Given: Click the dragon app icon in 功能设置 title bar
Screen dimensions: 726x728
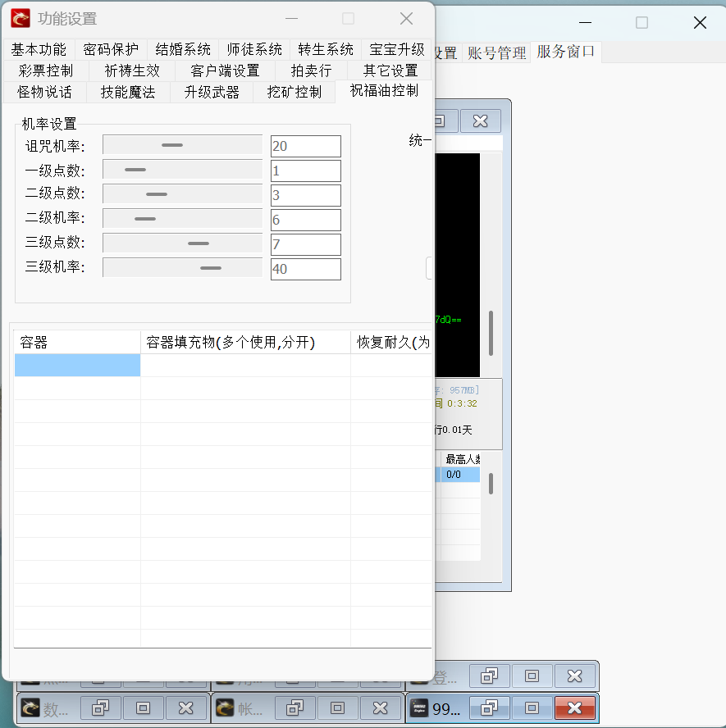Looking at the screenshot, I should [x=21, y=19].
